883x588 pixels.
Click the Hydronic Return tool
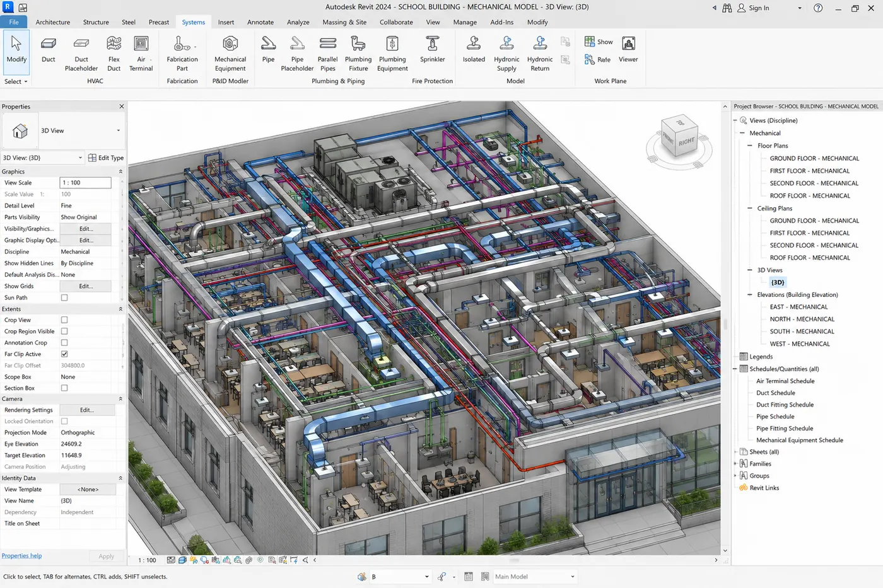click(x=540, y=53)
